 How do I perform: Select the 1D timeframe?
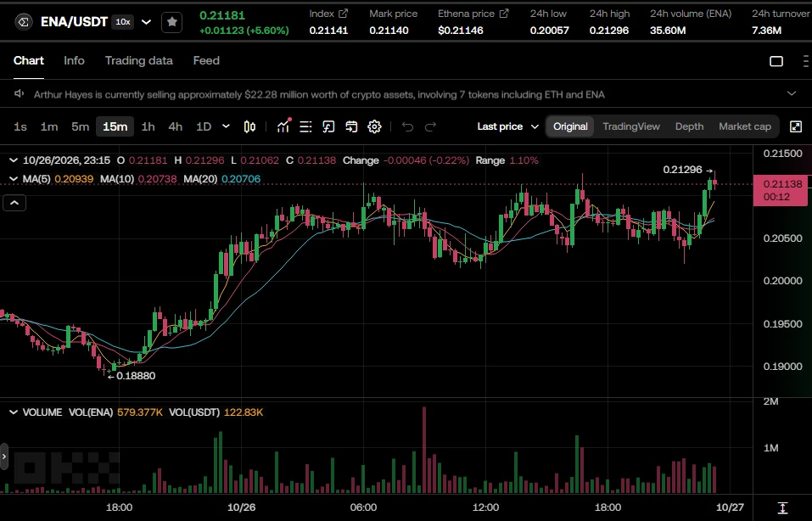[204, 126]
